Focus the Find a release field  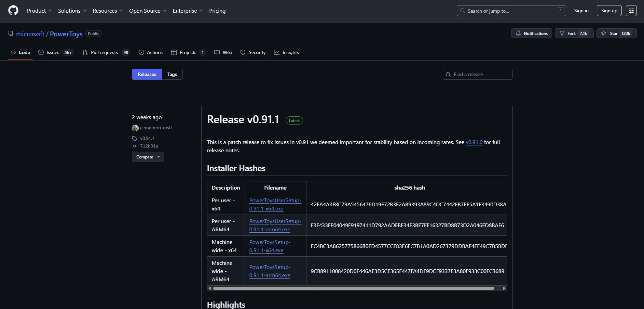pos(478,74)
